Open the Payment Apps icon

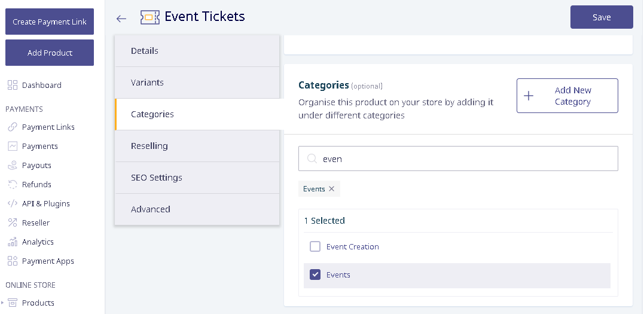[x=13, y=261]
